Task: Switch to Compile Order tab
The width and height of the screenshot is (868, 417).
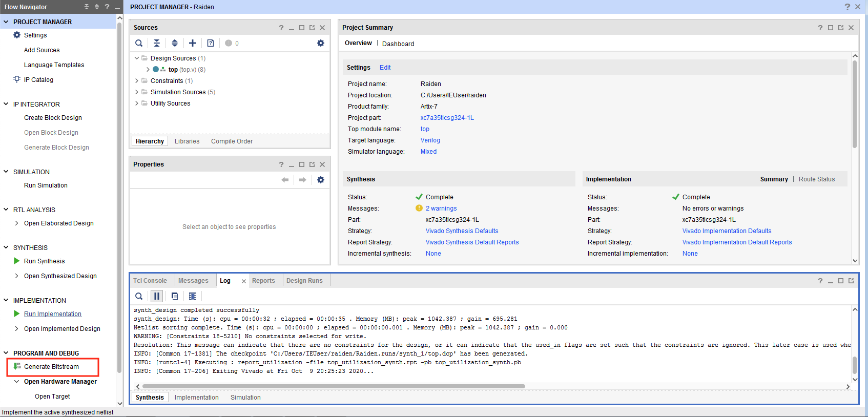Action: (232, 141)
